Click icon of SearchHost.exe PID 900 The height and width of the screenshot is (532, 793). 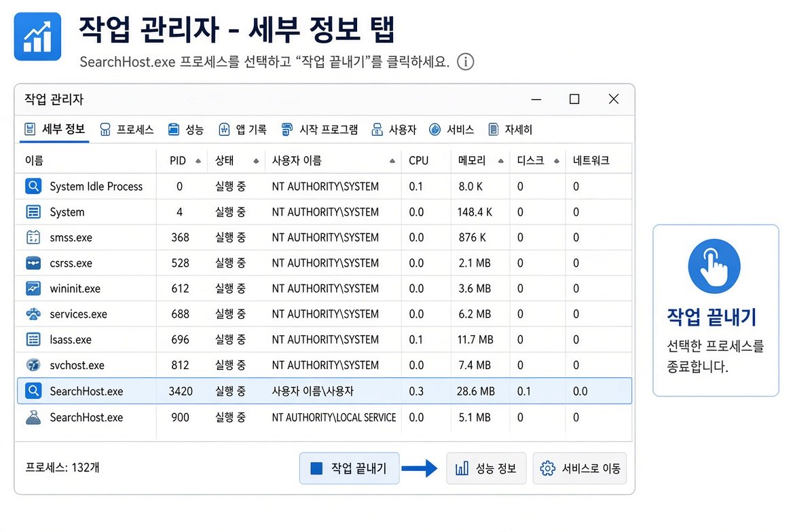pyautogui.click(x=33, y=417)
